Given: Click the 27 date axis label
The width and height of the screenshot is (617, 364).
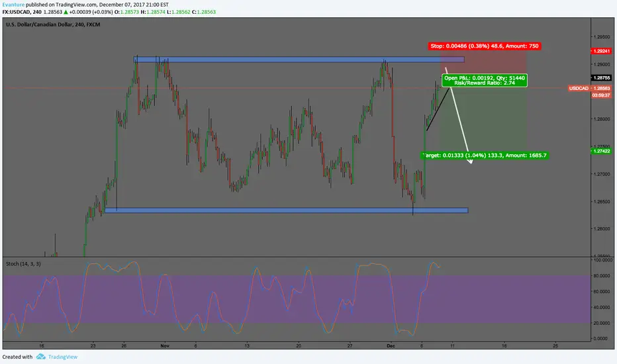Looking at the screenshot, I should pyautogui.click(x=350, y=346).
